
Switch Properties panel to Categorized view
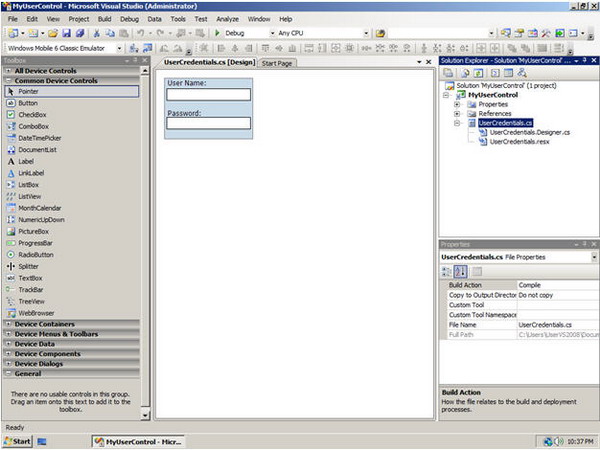447,272
